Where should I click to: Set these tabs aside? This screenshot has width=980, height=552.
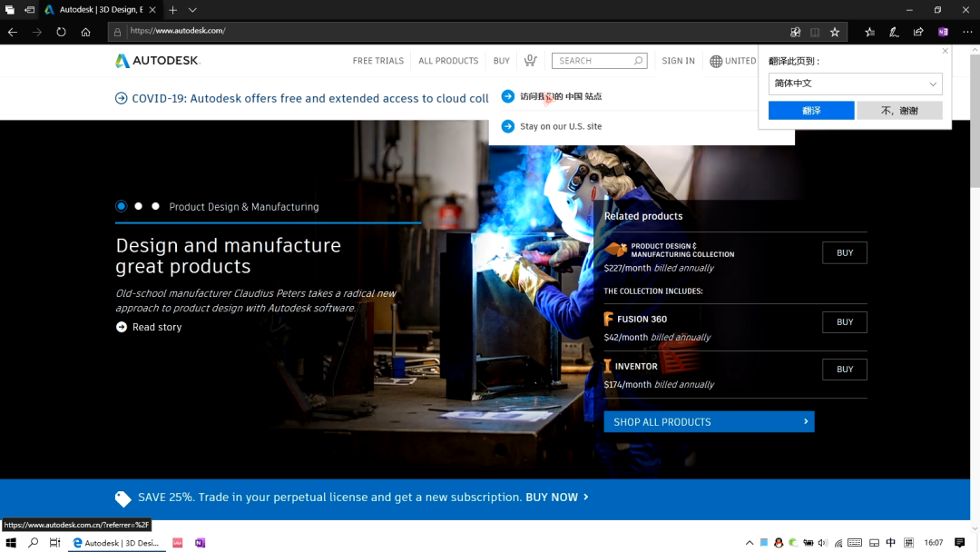29,10
